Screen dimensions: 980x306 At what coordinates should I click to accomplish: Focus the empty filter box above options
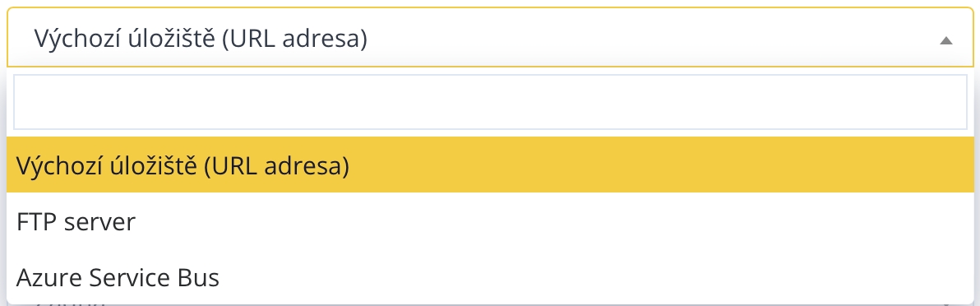point(490,101)
